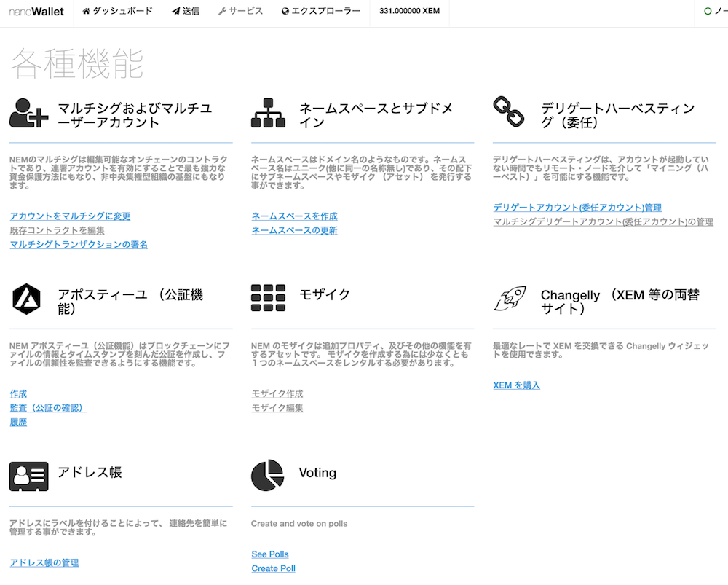728x585 pixels.
Task: Open モザイク作成 link
Action: click(x=277, y=393)
